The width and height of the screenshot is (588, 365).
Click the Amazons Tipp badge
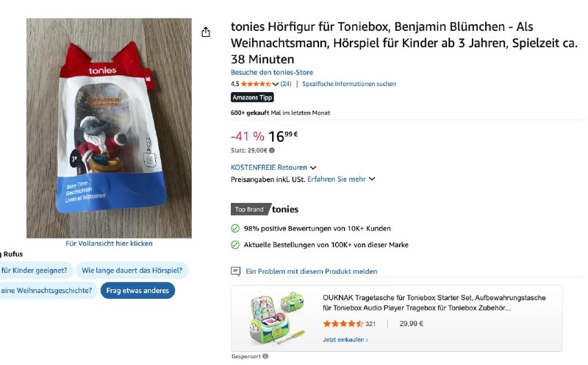pos(252,97)
